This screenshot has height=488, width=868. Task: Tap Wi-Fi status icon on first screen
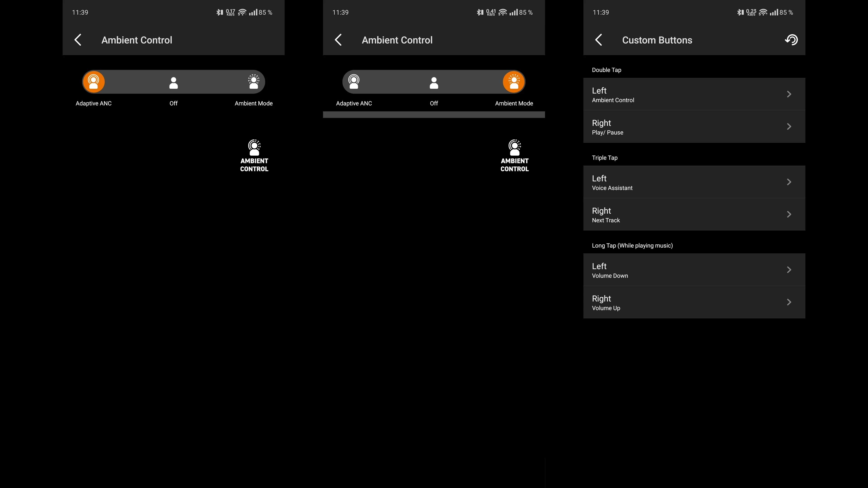coord(242,12)
